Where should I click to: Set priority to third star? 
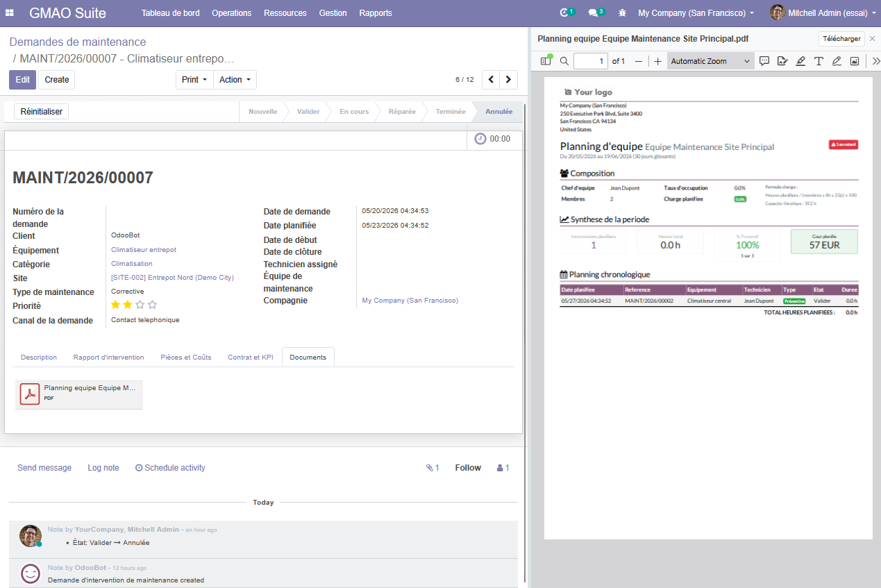(140, 305)
